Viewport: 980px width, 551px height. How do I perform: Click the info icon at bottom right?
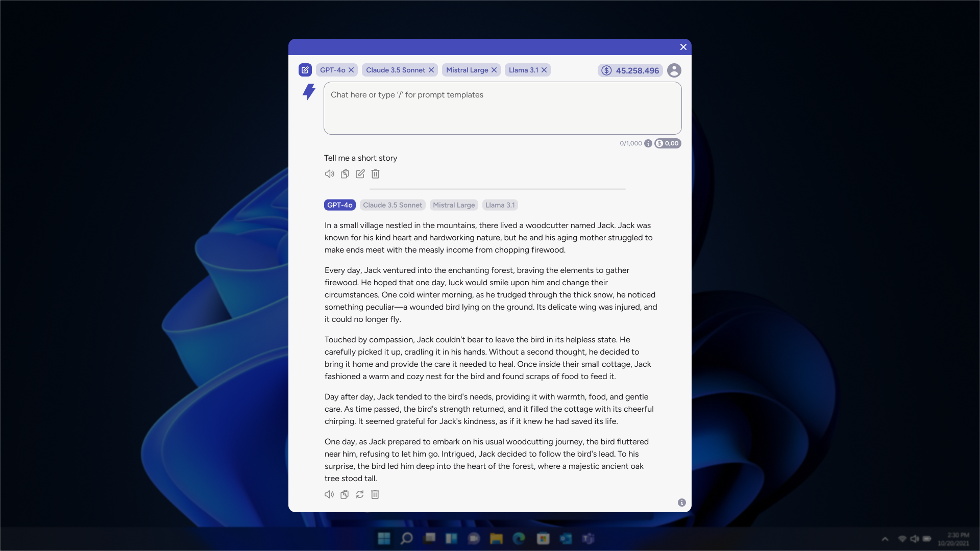[681, 503]
